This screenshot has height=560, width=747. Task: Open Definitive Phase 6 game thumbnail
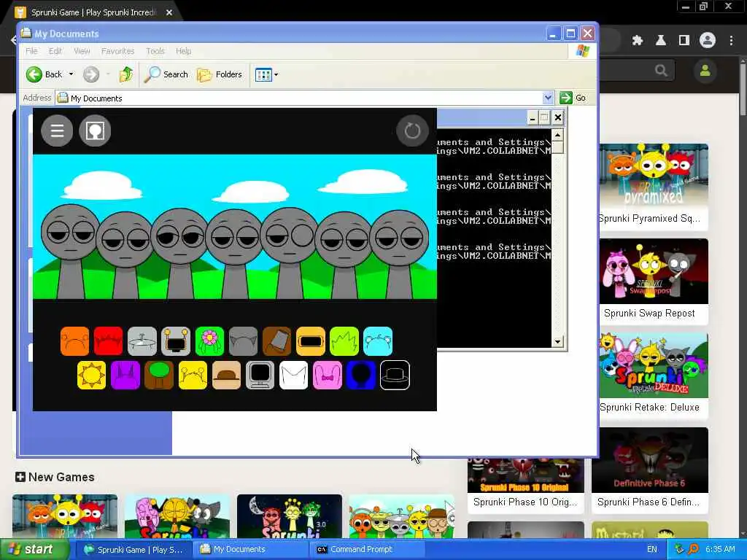click(650, 460)
